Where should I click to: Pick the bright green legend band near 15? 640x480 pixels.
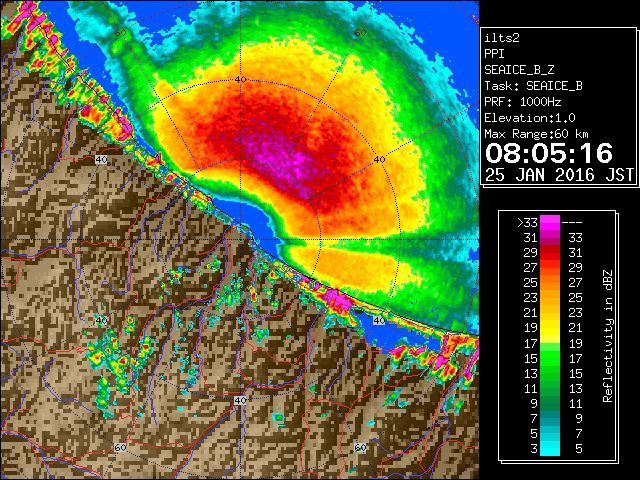550,358
